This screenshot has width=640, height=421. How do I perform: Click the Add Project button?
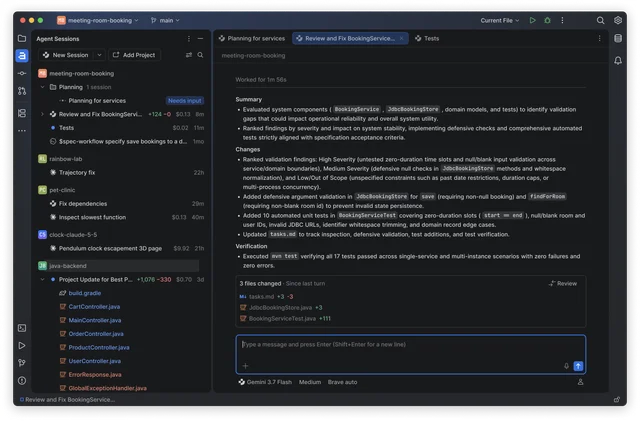(134, 55)
